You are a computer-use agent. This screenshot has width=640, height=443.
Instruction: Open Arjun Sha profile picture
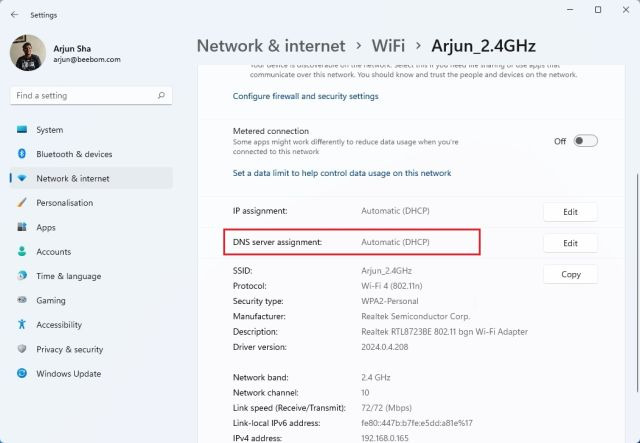(x=28, y=53)
